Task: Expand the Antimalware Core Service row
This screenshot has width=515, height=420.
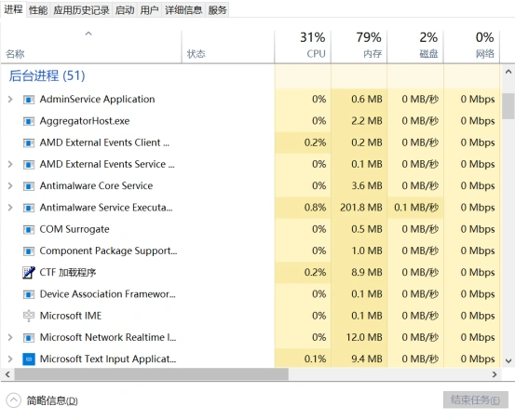Action: (x=10, y=186)
